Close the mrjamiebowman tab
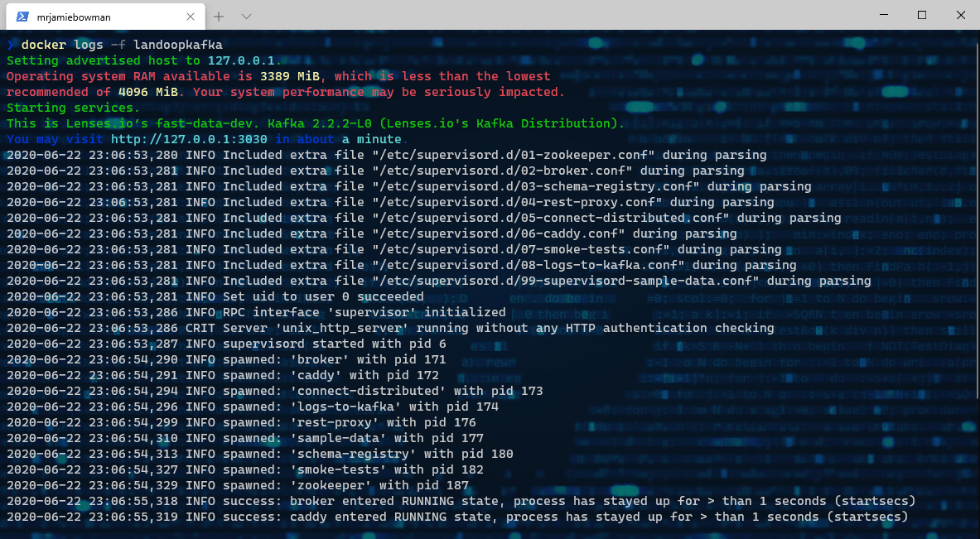This screenshot has height=539, width=980. point(191,17)
